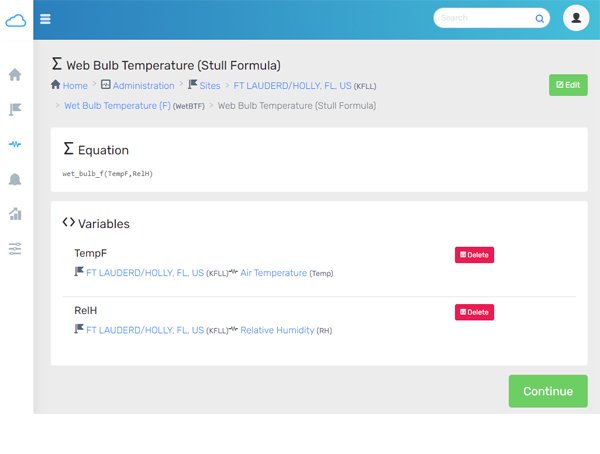Delete the TempF variable
This screenshot has height=454, width=600.
click(x=474, y=255)
